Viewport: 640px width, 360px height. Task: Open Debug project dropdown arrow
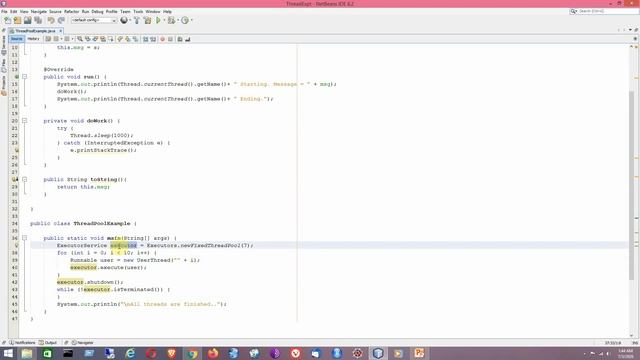click(178, 20)
